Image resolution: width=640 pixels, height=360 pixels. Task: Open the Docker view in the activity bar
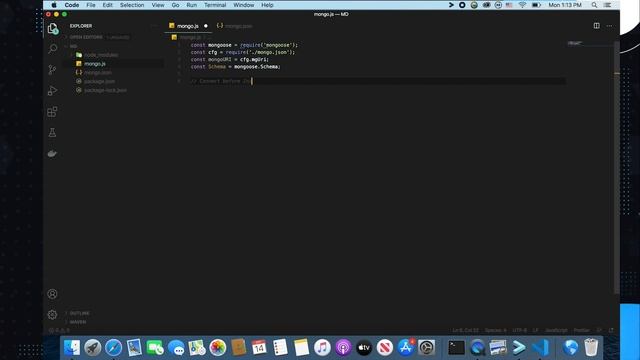(x=52, y=154)
